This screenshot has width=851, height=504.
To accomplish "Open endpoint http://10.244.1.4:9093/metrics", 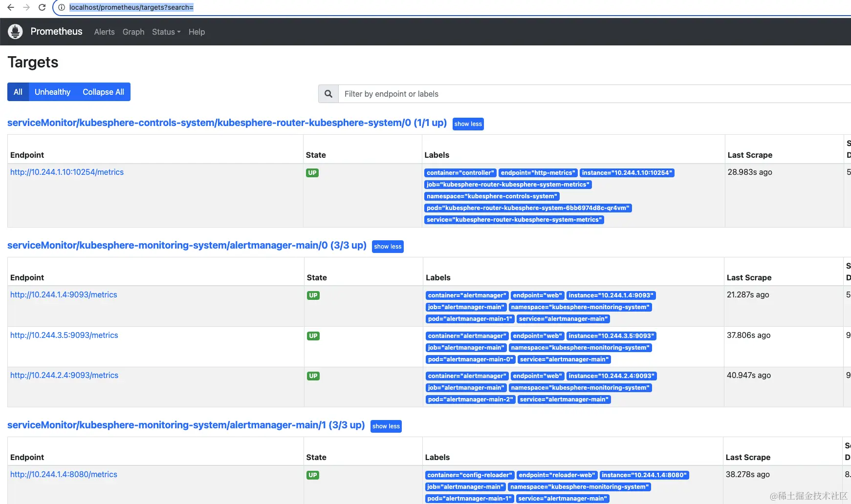I will pos(64,294).
